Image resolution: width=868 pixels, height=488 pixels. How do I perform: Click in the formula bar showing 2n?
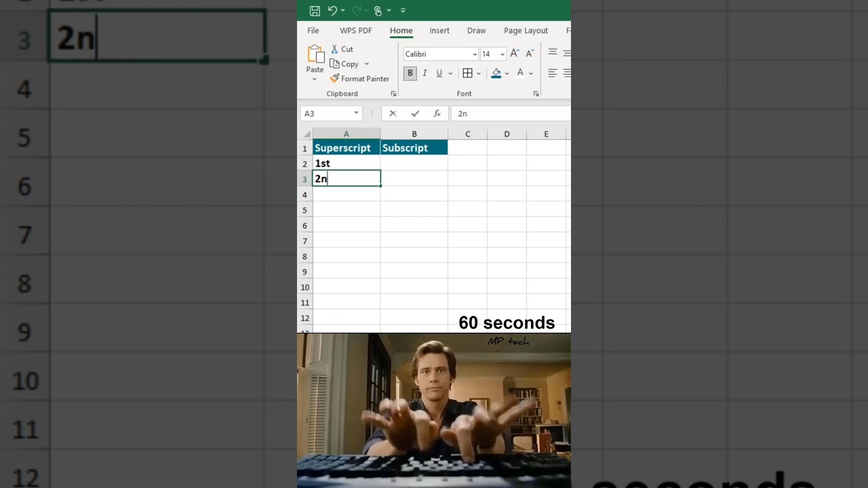[511, 113]
